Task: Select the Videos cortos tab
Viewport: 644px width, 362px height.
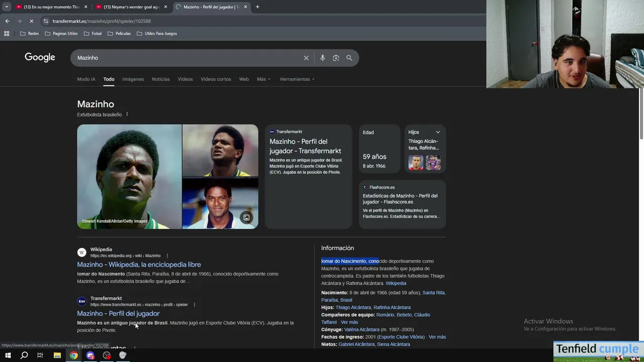Action: tap(216, 79)
